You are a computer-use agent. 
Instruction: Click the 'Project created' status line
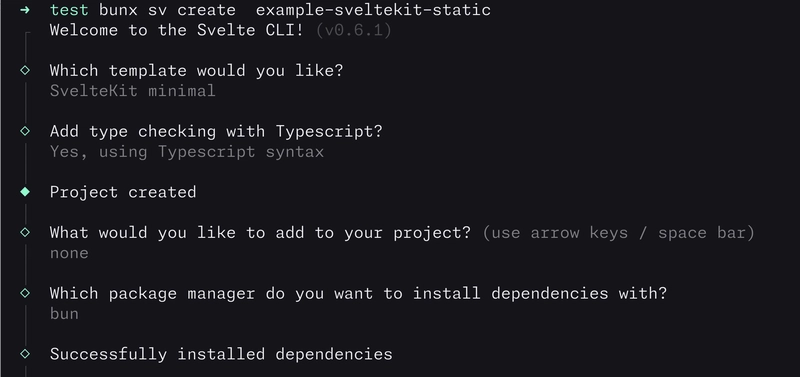click(123, 192)
